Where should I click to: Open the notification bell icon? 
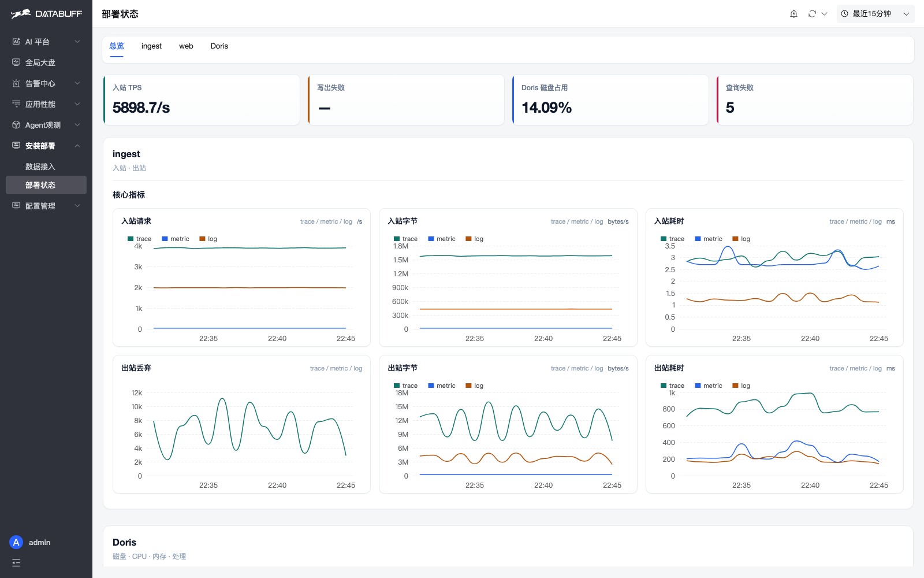[793, 14]
